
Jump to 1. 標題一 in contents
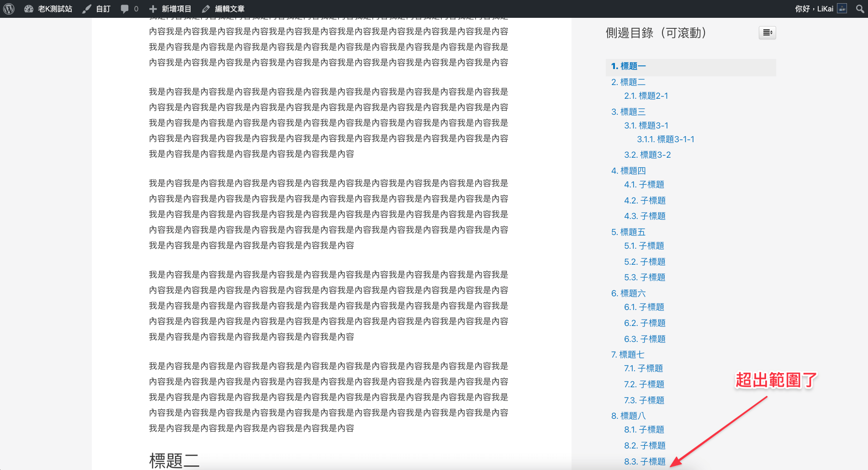[x=629, y=66]
